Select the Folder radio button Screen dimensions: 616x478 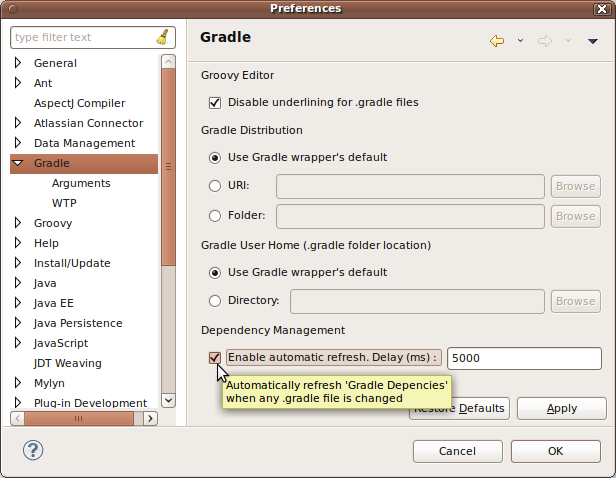[x=215, y=216]
